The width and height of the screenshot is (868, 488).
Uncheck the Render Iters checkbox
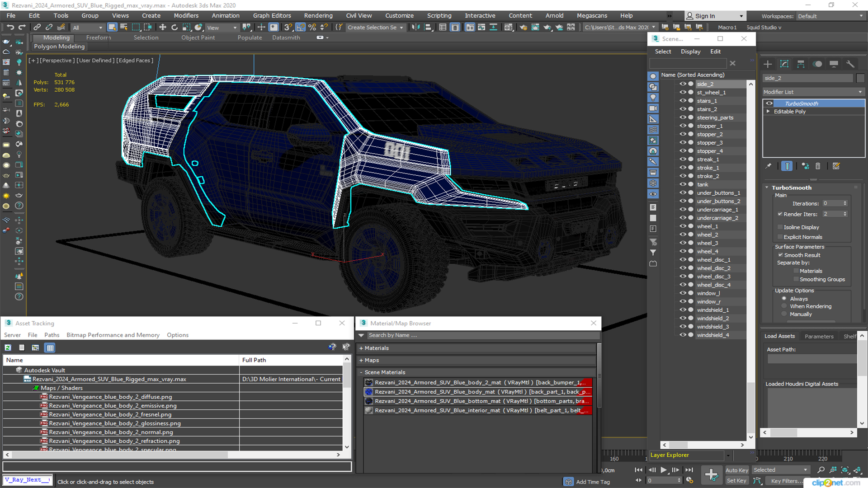(x=780, y=214)
